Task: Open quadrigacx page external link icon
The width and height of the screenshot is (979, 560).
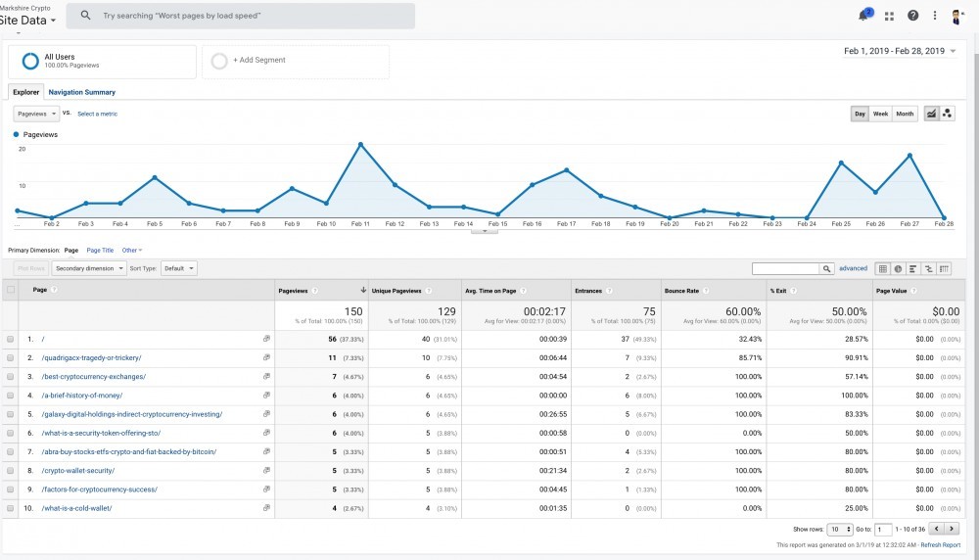Action: (266, 357)
